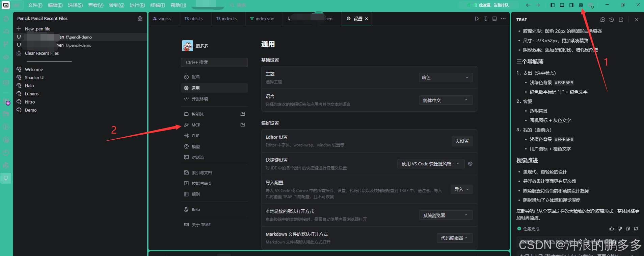Go back with left arrow in title bar
The height and width of the screenshot is (256, 644).
(x=528, y=5)
